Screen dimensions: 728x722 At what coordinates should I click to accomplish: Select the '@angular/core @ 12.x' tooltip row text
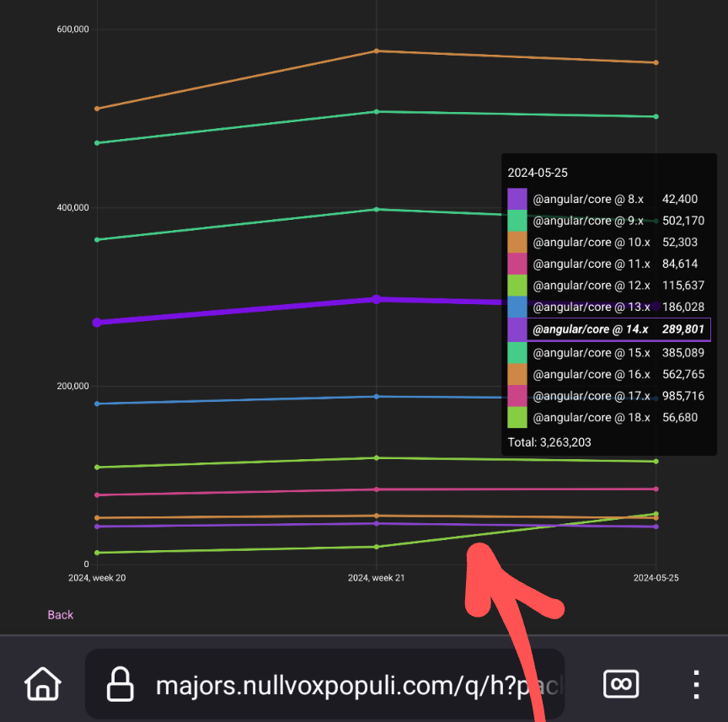tap(591, 286)
